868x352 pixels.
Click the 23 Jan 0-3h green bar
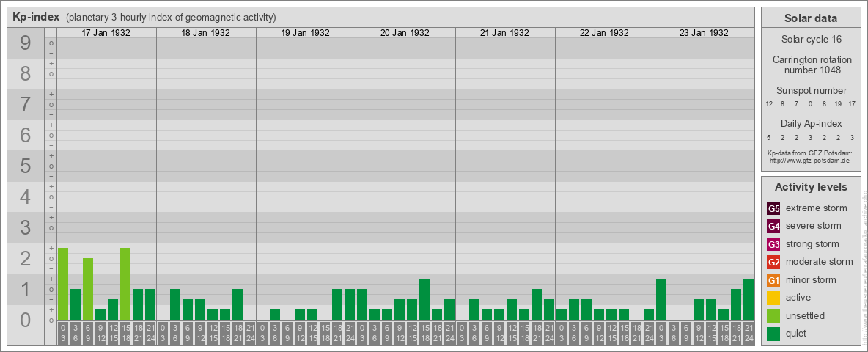661,300
